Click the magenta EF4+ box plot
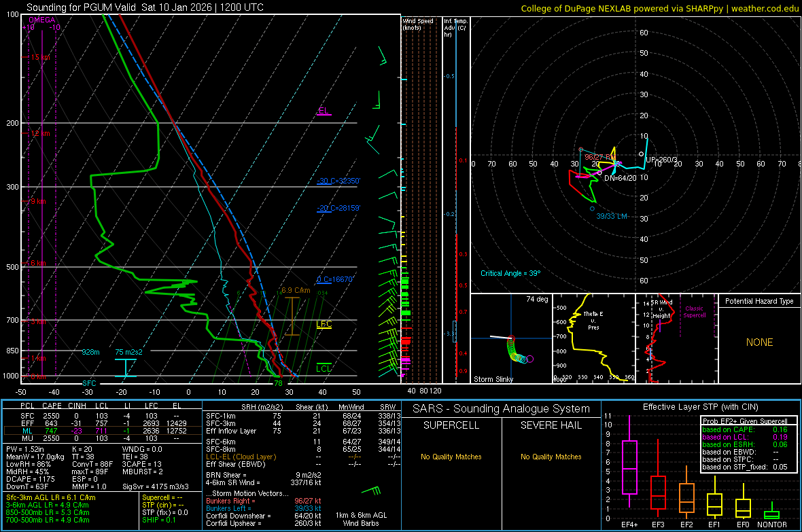 tap(629, 462)
